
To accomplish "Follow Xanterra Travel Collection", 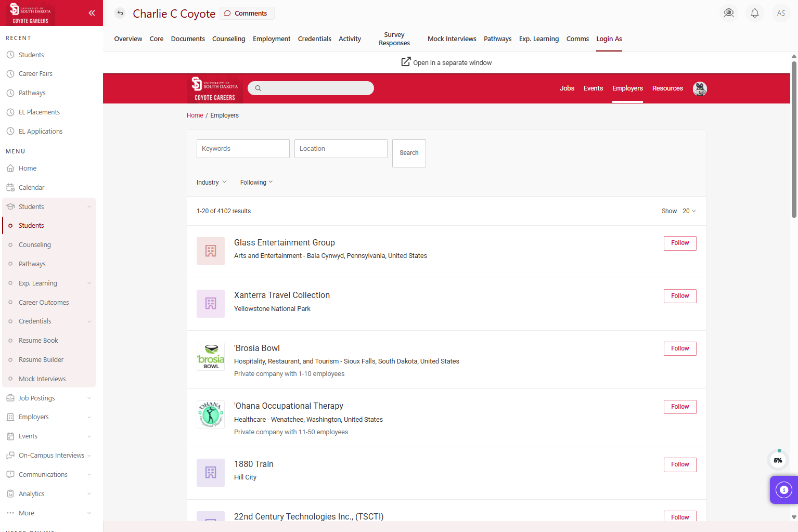I will pos(680,296).
